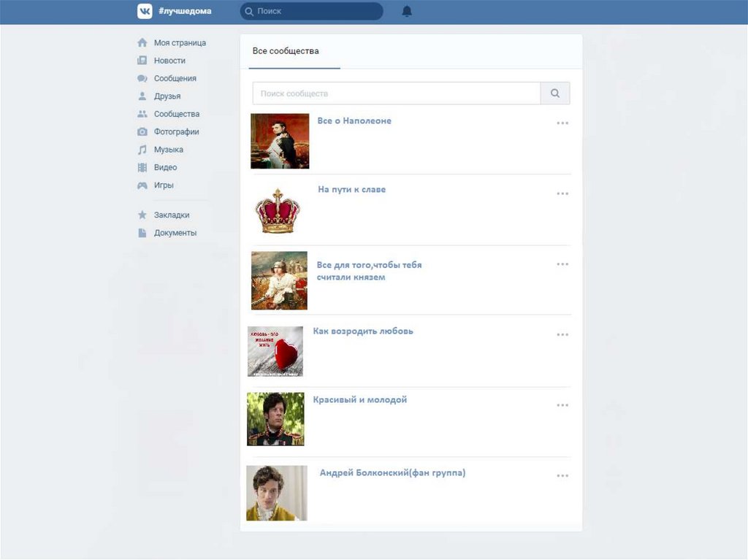This screenshot has height=560, width=748.
Task: Click the people icon beside Сообщества
Action: pos(142,113)
